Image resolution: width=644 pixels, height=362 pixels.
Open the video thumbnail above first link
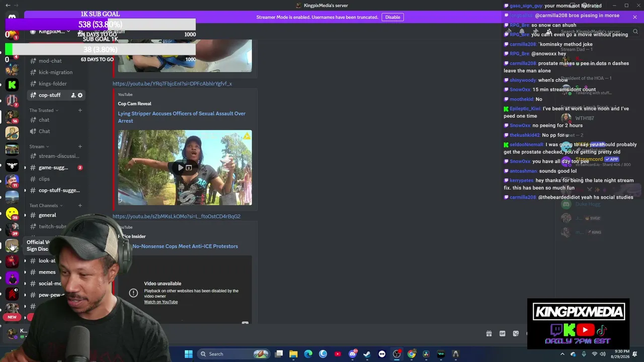[x=185, y=56]
